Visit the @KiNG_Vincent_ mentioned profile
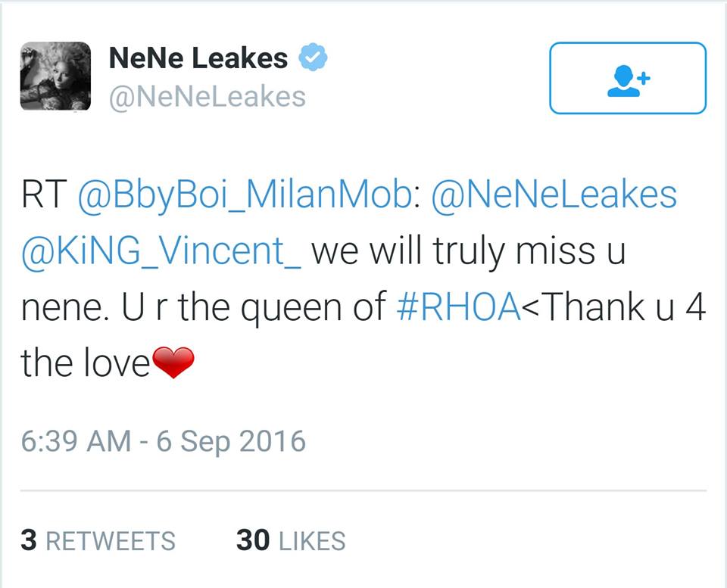 pos(161,251)
